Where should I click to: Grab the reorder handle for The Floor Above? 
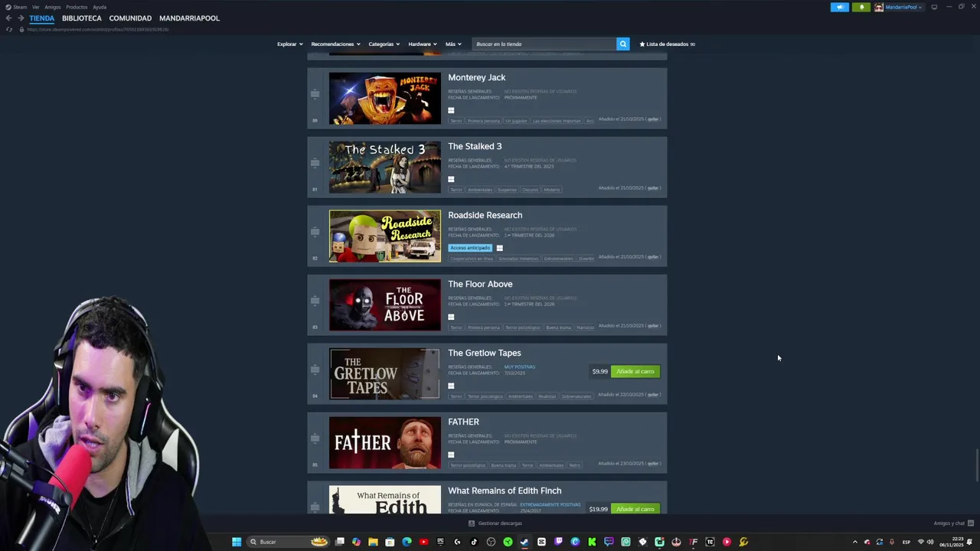click(x=315, y=301)
